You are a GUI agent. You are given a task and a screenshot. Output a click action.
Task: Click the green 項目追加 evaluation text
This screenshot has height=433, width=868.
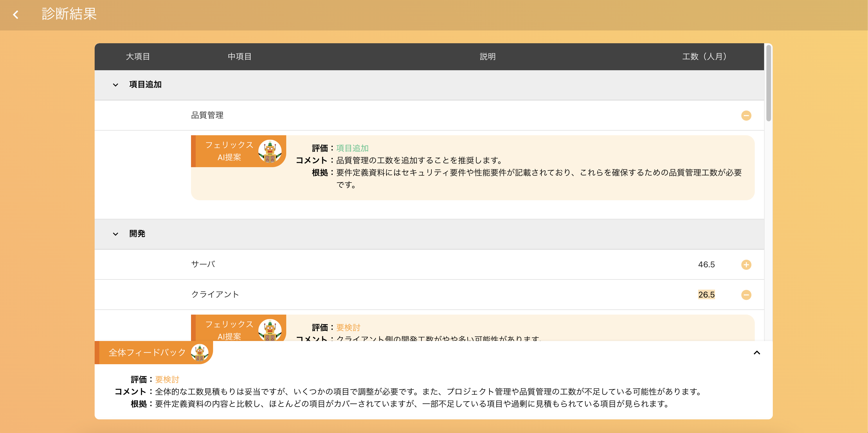tap(352, 148)
